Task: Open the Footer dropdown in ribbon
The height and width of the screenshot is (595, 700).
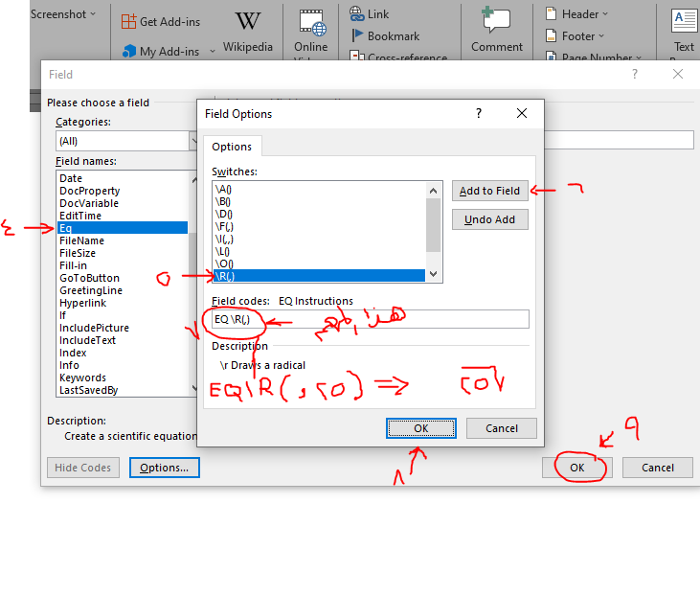Action: (575, 36)
